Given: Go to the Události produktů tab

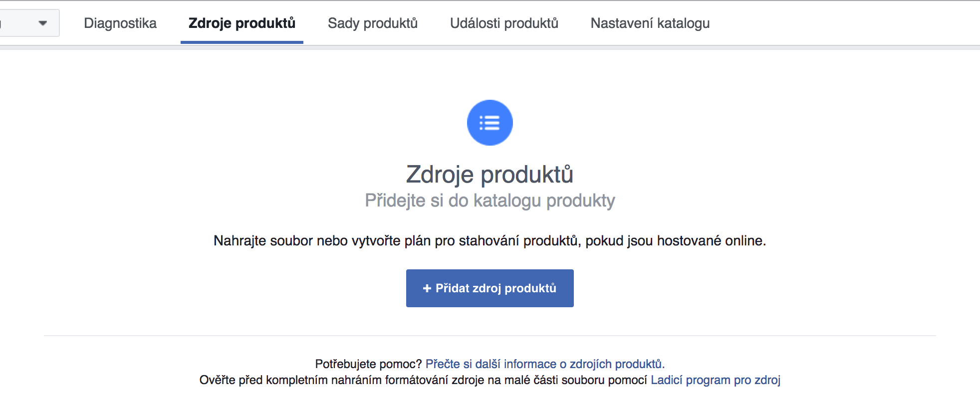Looking at the screenshot, I should tap(504, 23).
